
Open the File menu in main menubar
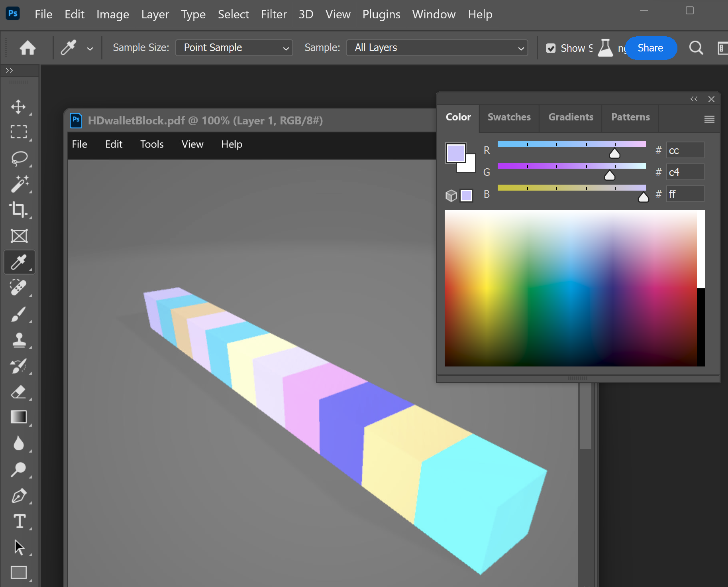(43, 14)
